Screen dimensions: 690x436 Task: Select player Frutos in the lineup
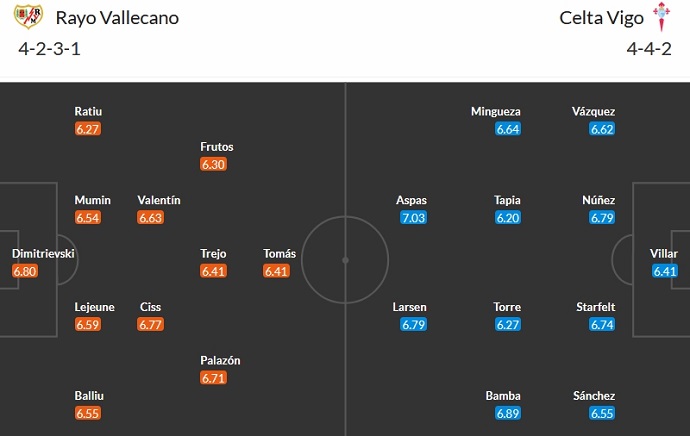[x=217, y=147]
